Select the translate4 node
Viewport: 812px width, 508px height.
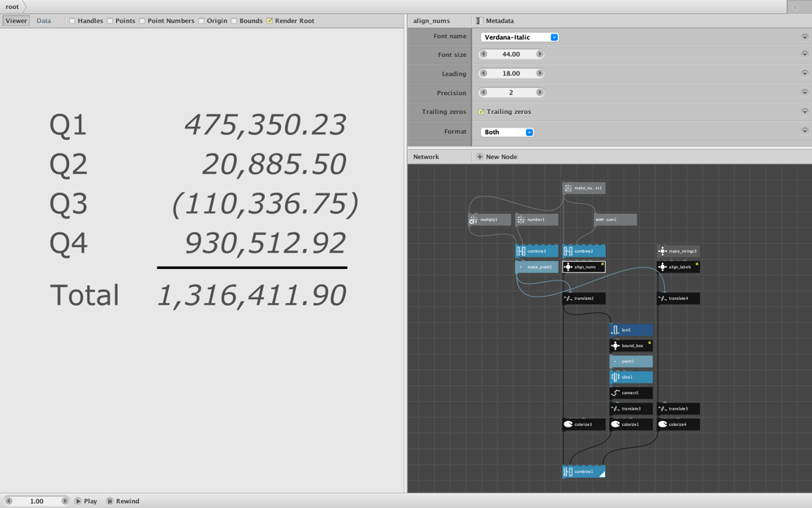(678, 298)
